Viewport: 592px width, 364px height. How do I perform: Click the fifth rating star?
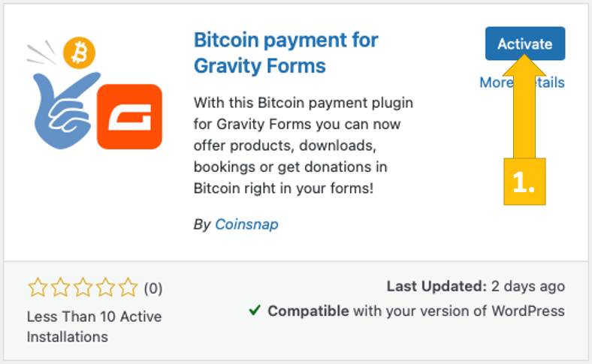click(128, 287)
